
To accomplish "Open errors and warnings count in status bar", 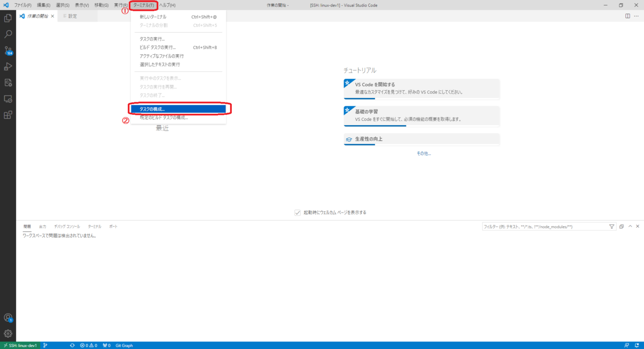I will 89,345.
